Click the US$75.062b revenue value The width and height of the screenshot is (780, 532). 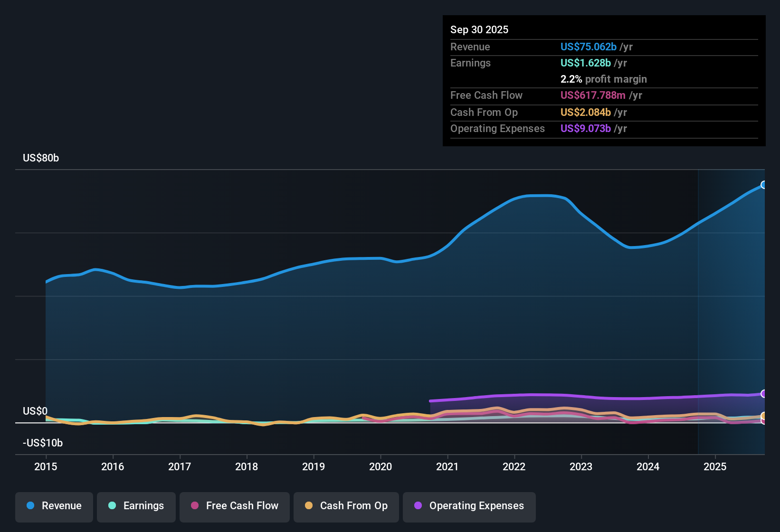point(588,47)
